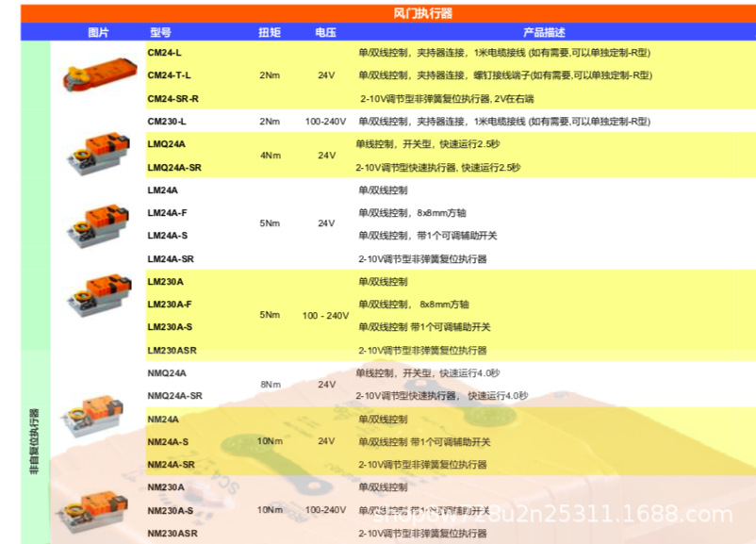756x544 pixels.
Task: Click the LM24A-S description 带1个可调辅助开关
Action: pos(456,236)
